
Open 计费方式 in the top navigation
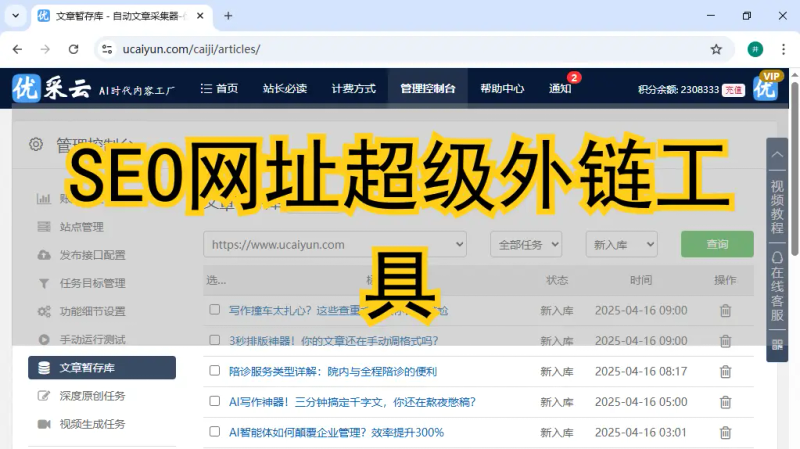point(354,89)
